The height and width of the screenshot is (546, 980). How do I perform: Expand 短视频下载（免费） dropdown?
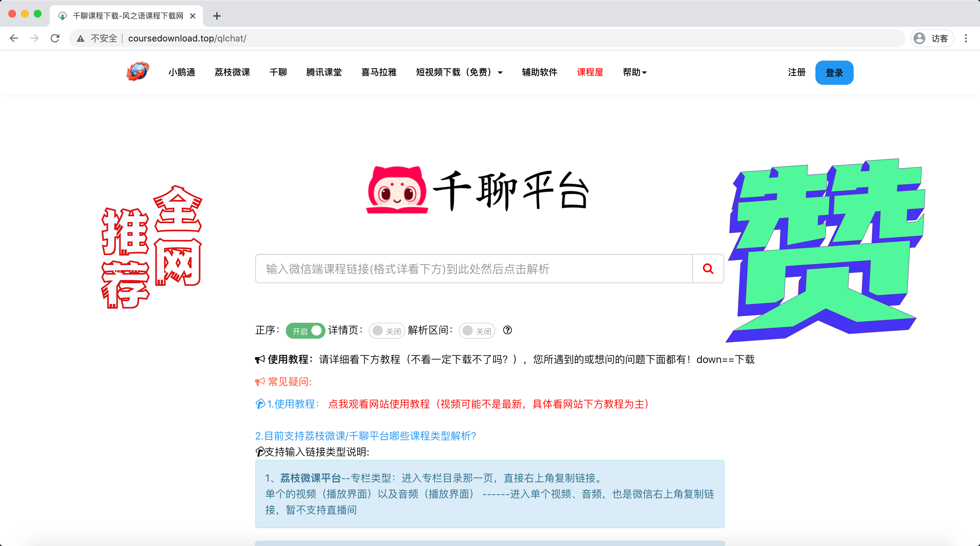pos(459,72)
